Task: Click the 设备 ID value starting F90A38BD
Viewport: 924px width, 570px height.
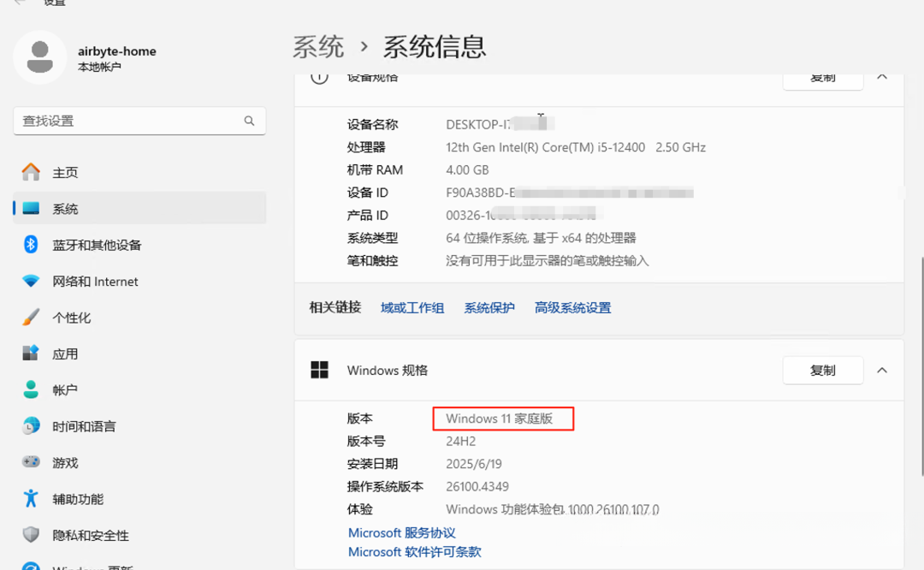Action: point(569,193)
